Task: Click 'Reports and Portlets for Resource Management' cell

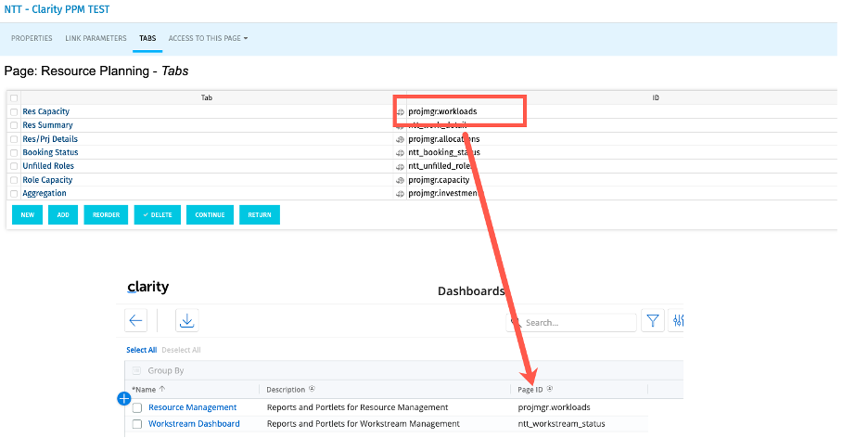Action: click(x=358, y=407)
